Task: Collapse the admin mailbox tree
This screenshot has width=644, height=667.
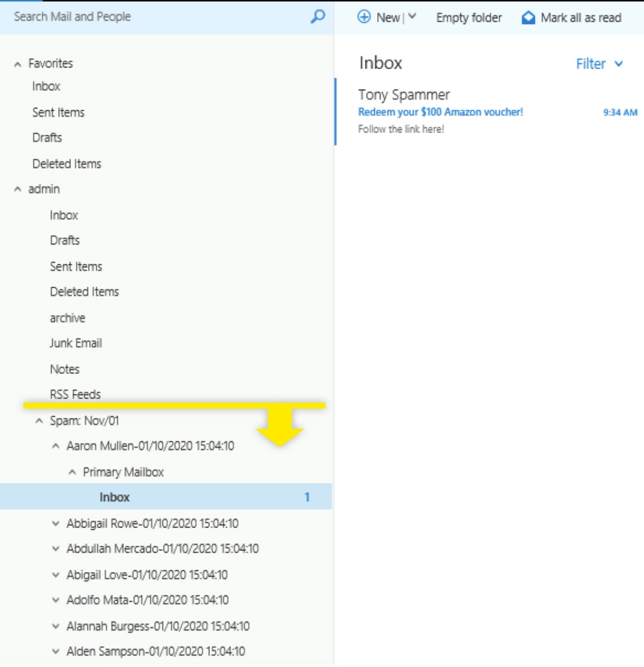Action: point(18,189)
